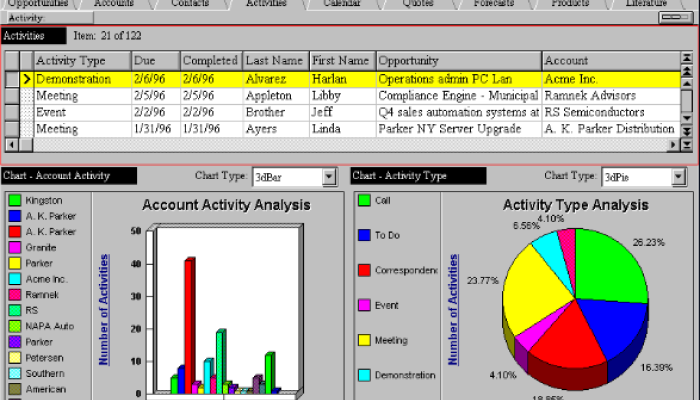Click the NAPA Auto legend label
The image size is (700, 400).
[x=50, y=326]
